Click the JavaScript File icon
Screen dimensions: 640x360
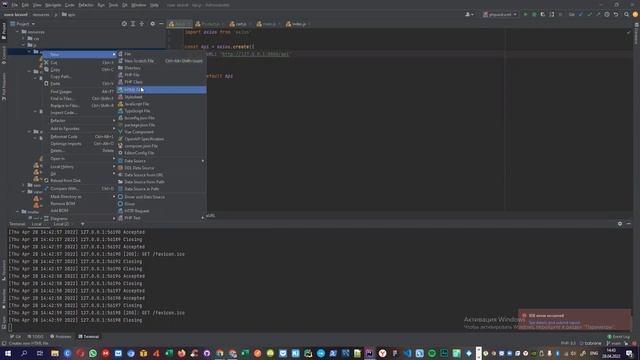pos(120,104)
